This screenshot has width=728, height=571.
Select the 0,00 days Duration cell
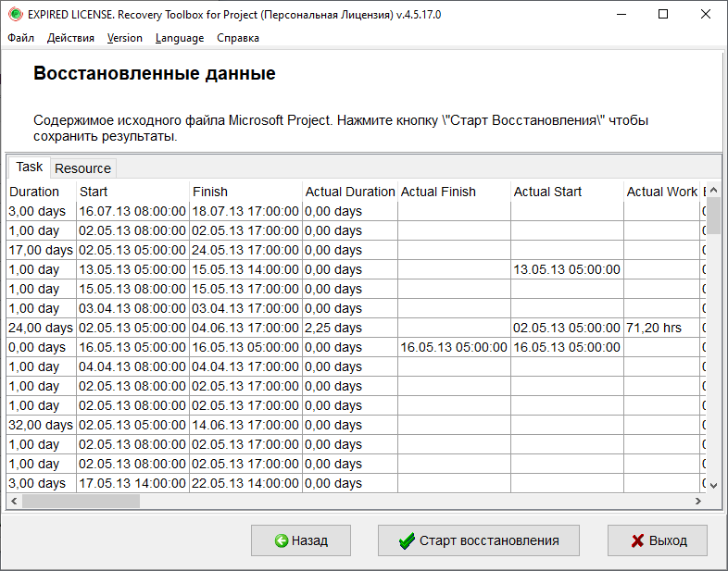click(42, 347)
